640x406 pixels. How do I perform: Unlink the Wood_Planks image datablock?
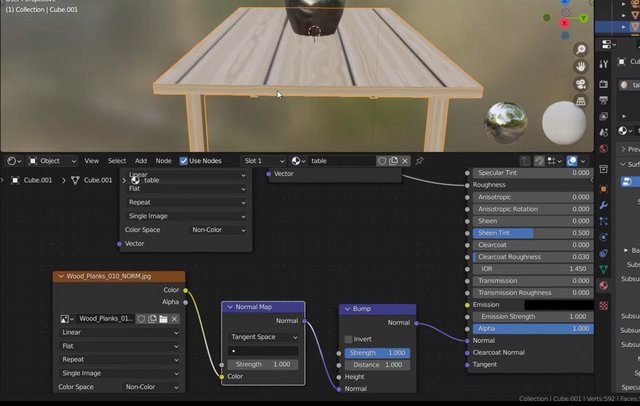(175, 319)
